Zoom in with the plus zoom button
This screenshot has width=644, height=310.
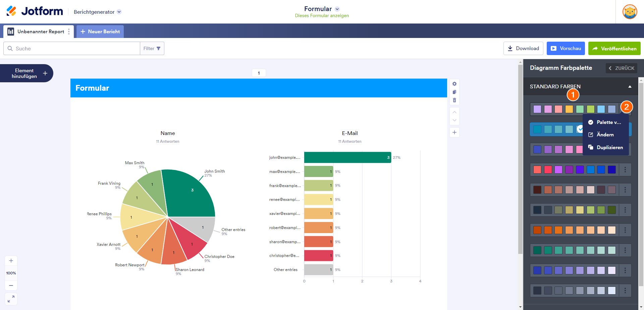pos(11,261)
